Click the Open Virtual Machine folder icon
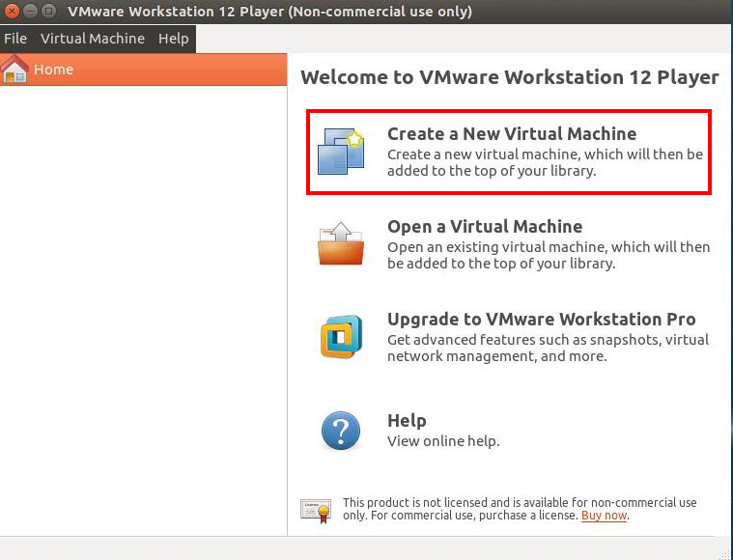This screenshot has height=560, width=733. click(341, 243)
